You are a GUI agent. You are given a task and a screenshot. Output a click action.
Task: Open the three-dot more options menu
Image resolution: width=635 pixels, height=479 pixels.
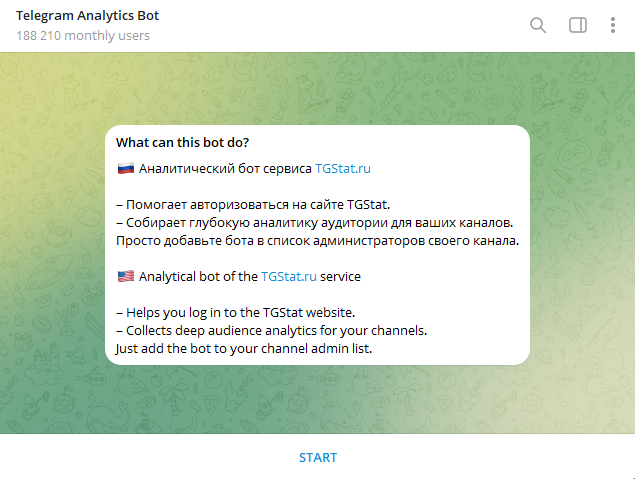(613, 25)
